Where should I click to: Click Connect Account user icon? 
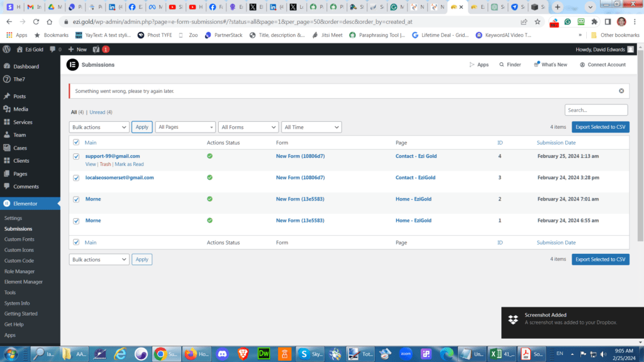(582, 65)
